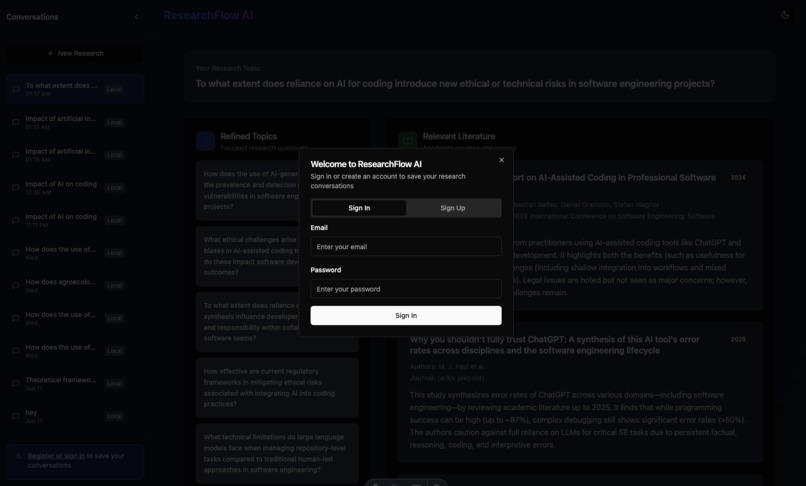Image resolution: width=806 pixels, height=486 pixels.
Task: Start a New Research conversation
Action: (x=75, y=53)
